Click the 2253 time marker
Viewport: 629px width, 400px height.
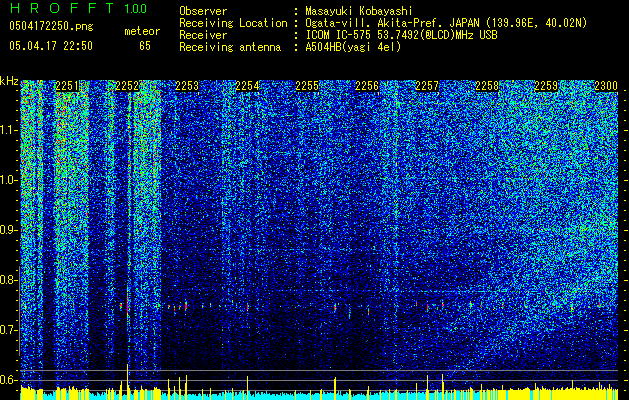coord(187,86)
